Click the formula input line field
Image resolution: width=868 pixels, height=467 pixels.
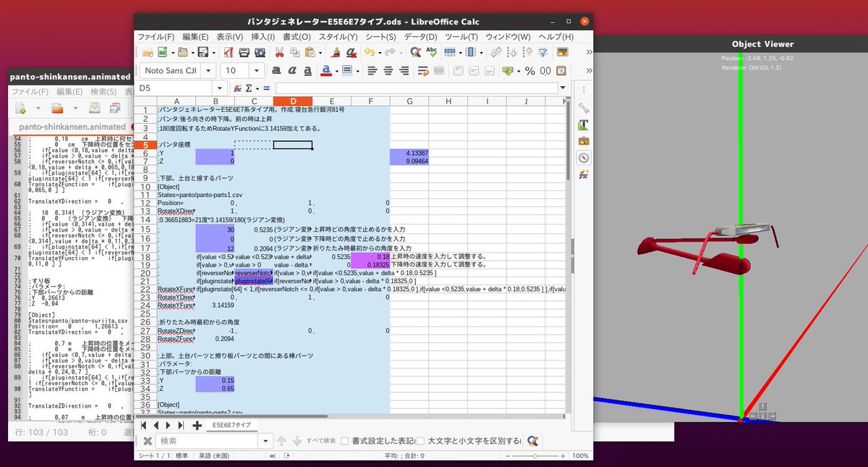(x=416, y=88)
